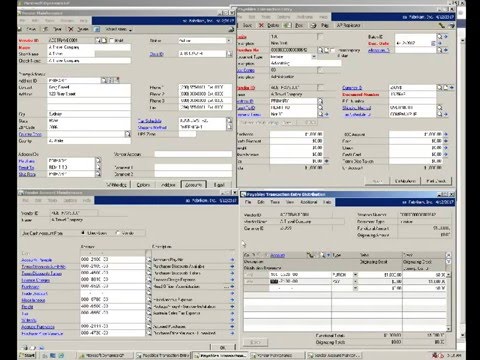Open lookup beside Purchase address ID
This screenshot has width=480, height=360.
tap(98, 161)
